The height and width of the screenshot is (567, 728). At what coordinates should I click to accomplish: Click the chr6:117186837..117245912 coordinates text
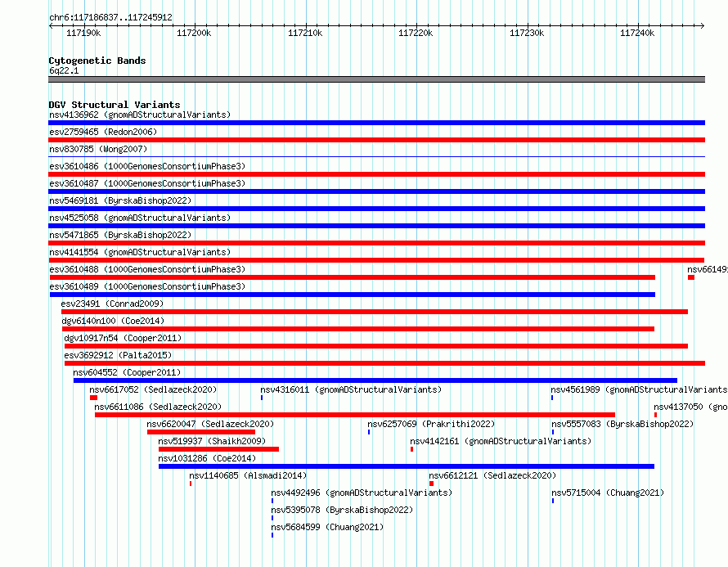coord(110,17)
